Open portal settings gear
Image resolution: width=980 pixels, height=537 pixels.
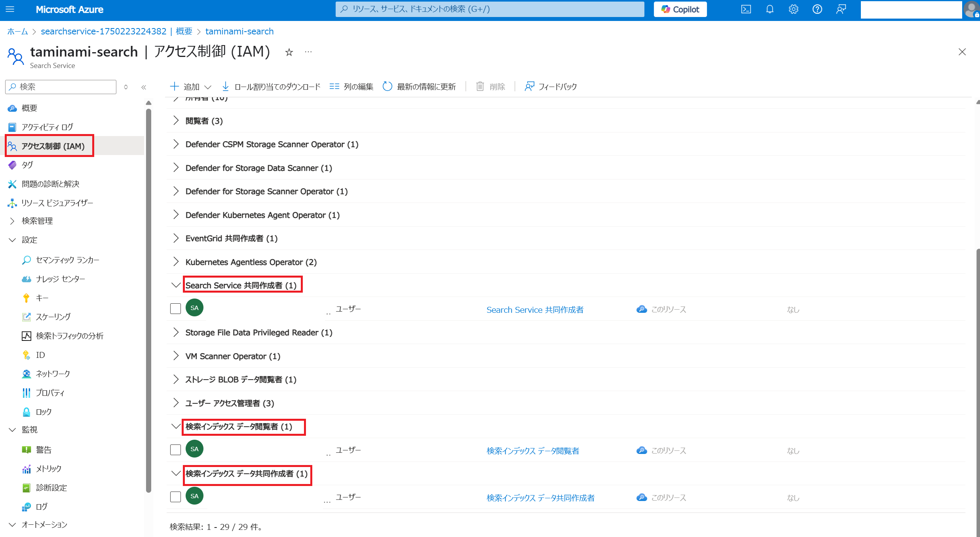[793, 9]
